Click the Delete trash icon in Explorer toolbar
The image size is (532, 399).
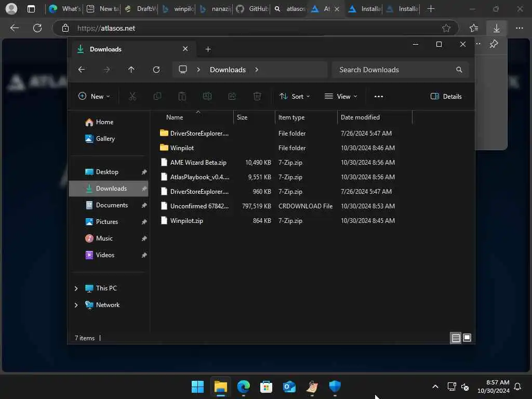coord(257,96)
